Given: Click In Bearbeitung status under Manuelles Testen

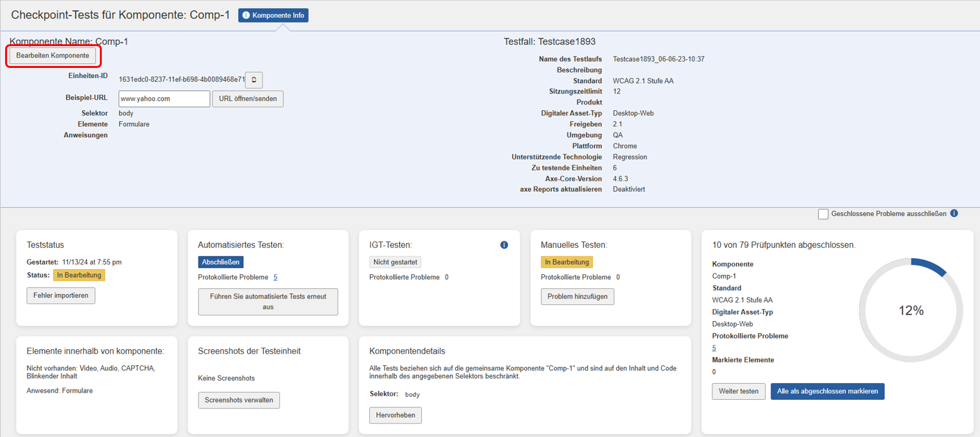Looking at the screenshot, I should click(566, 262).
